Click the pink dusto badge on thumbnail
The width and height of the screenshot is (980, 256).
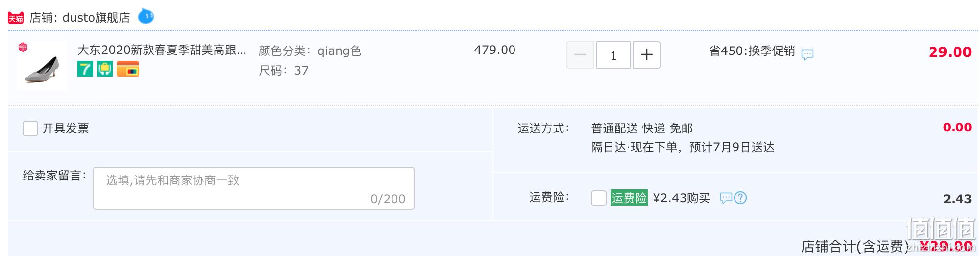(x=23, y=48)
